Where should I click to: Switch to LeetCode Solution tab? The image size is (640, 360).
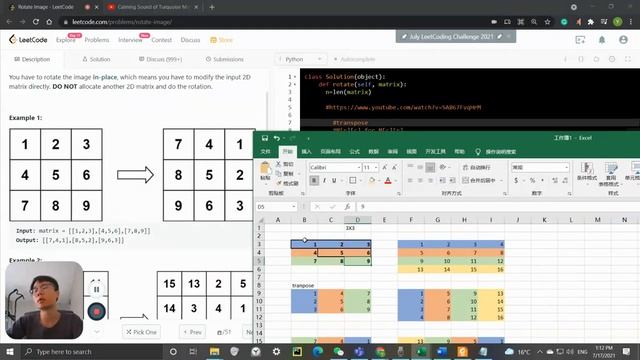[96, 59]
